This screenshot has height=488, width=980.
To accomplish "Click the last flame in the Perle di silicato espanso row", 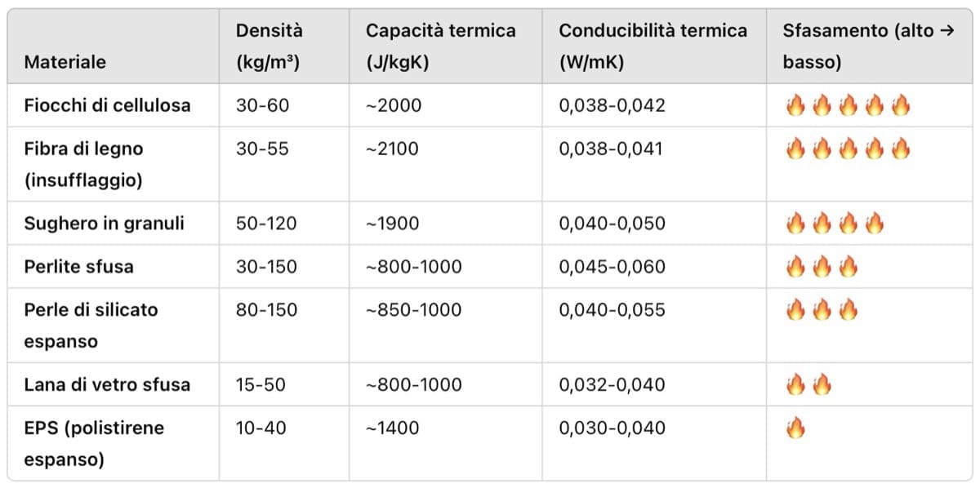I will [848, 310].
